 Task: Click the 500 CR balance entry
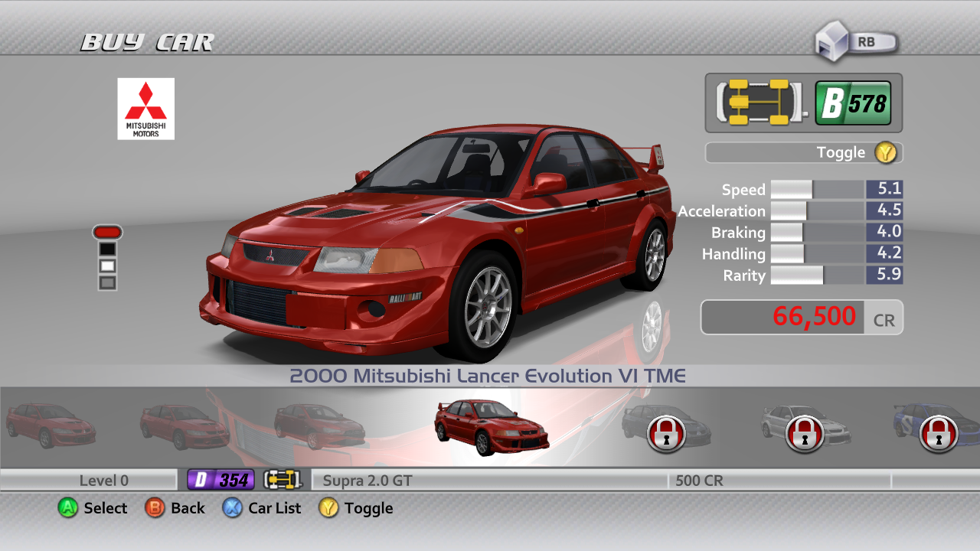(699, 481)
